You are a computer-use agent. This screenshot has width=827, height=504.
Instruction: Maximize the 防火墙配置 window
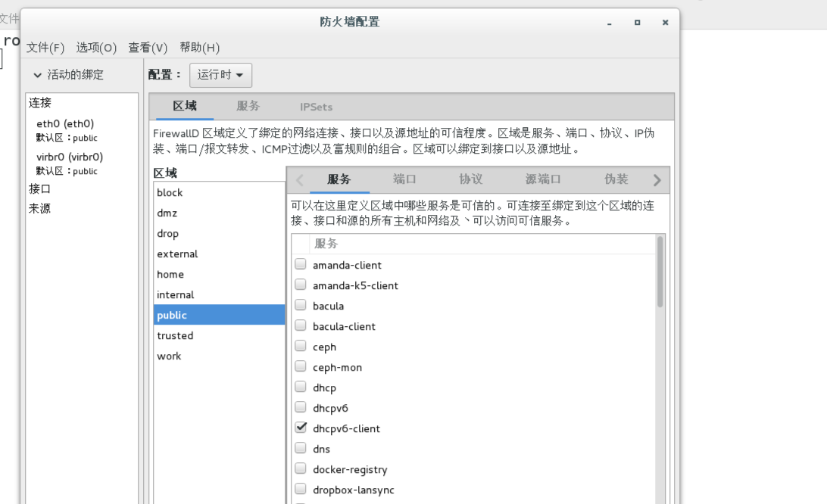[x=637, y=22]
